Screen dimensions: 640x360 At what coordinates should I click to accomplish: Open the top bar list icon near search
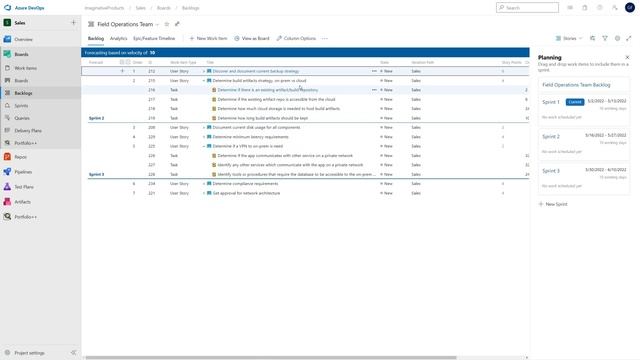point(570,8)
